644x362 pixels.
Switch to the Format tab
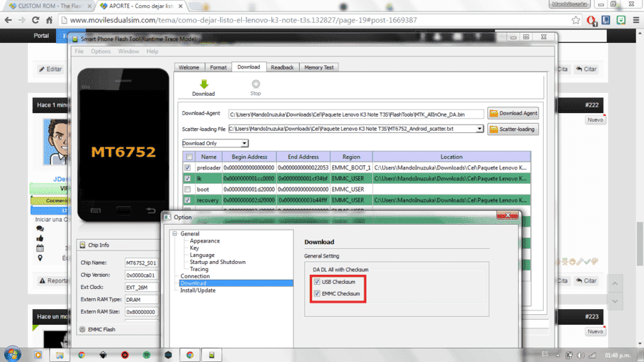[x=218, y=67]
